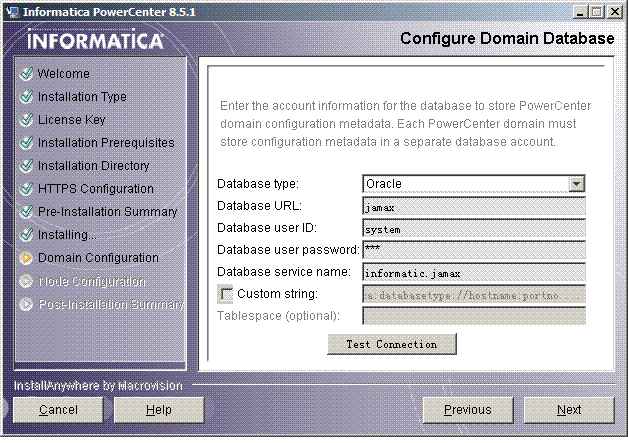The width and height of the screenshot is (628, 443).
Task: Click the Test Connection button
Action: tap(392, 344)
